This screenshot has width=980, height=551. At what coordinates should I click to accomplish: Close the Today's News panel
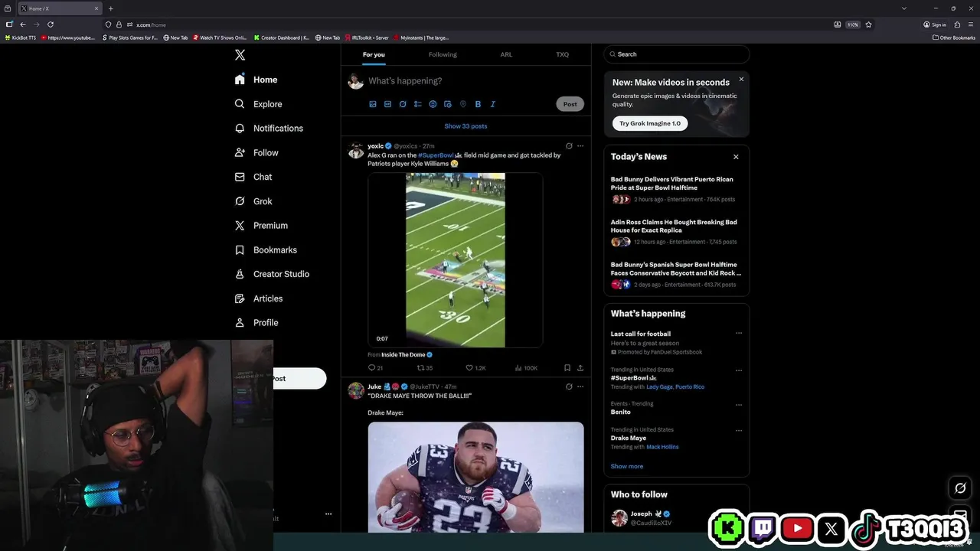click(736, 157)
